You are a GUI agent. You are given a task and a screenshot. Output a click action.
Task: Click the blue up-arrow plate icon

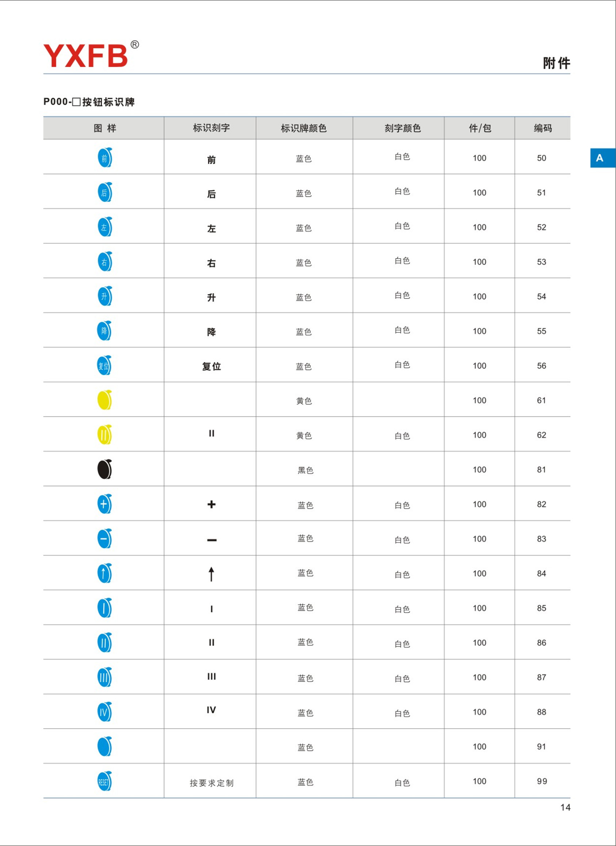point(104,573)
